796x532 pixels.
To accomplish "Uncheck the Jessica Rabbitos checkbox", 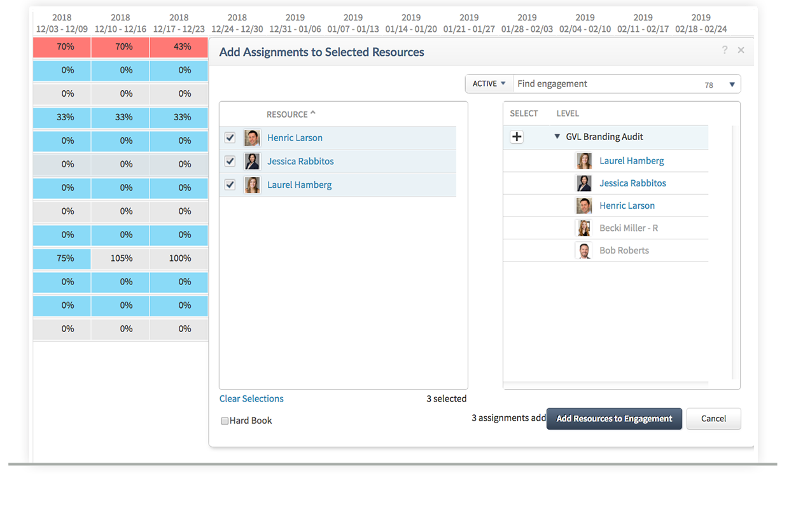I will pyautogui.click(x=230, y=162).
